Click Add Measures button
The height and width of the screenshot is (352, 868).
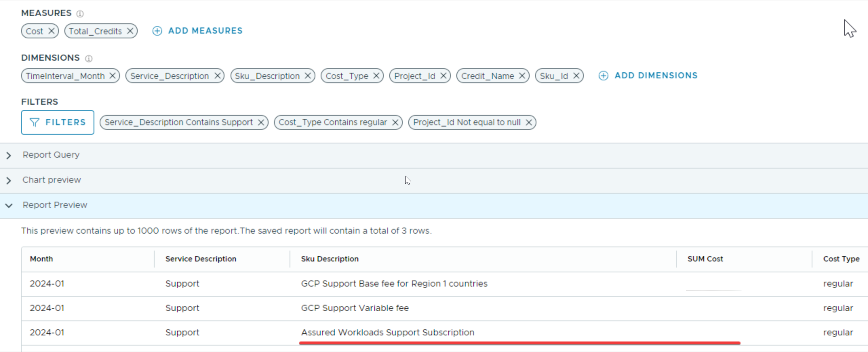tap(198, 31)
